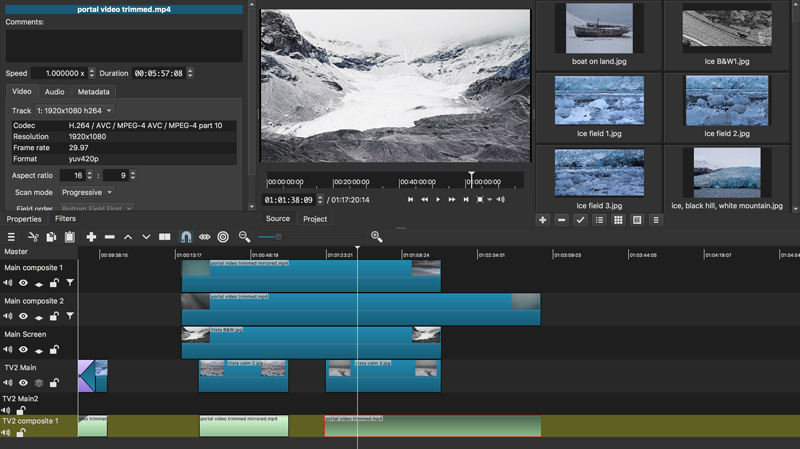Click the Speed value stepper arrows
This screenshot has height=449, width=800.
[x=92, y=73]
